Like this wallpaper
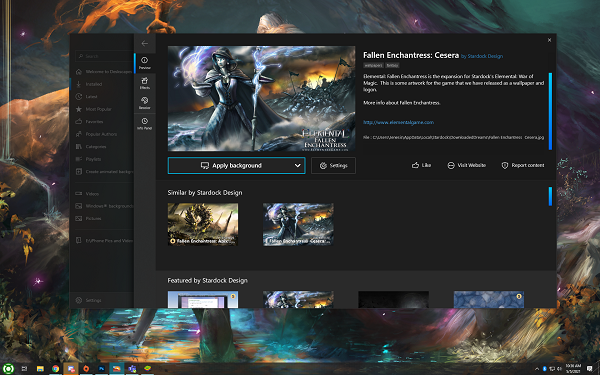This screenshot has width=600, height=375. pos(421,165)
